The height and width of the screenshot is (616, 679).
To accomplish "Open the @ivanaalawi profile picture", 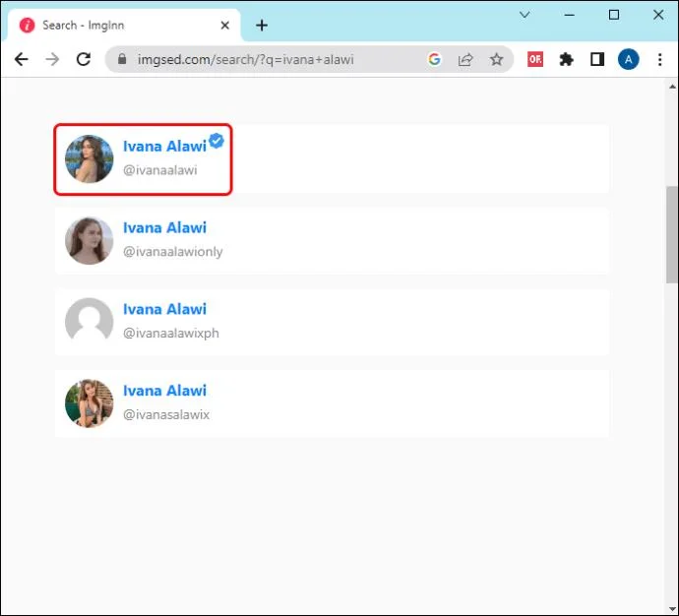I will [x=90, y=158].
